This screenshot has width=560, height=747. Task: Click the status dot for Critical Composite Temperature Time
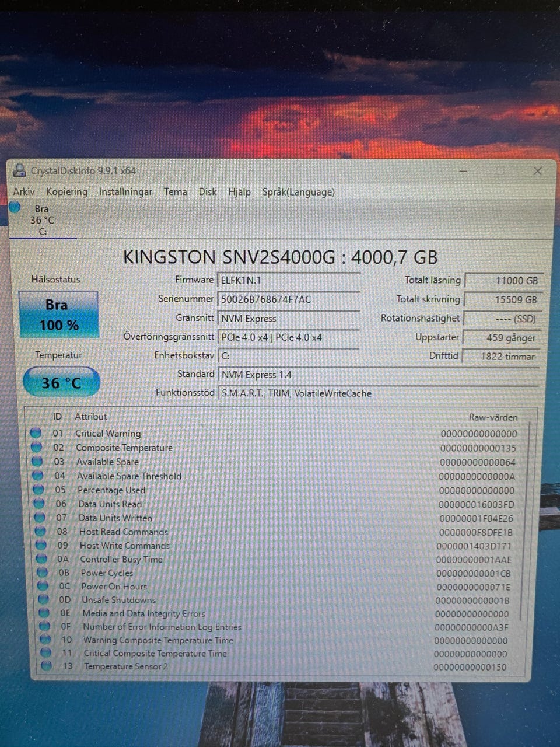click(46, 653)
